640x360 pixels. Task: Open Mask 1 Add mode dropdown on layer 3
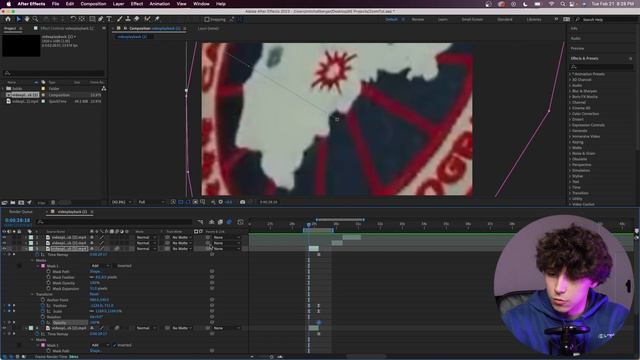100,266
